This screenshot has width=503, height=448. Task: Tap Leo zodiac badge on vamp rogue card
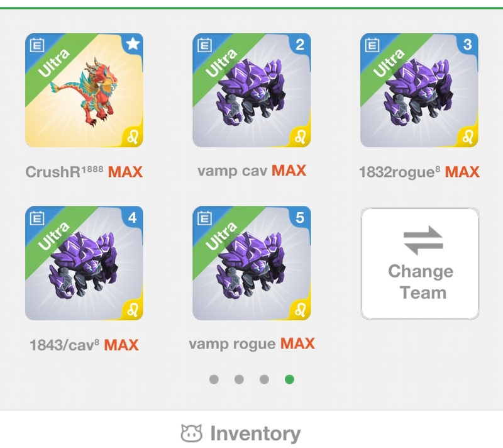(x=300, y=310)
